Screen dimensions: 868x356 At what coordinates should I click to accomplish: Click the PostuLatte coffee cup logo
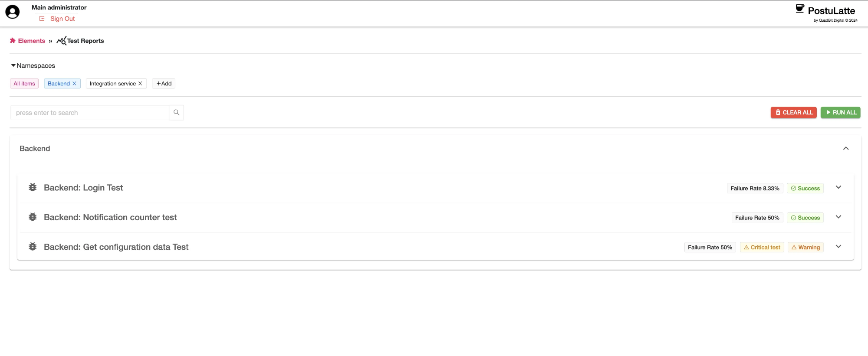point(800,9)
